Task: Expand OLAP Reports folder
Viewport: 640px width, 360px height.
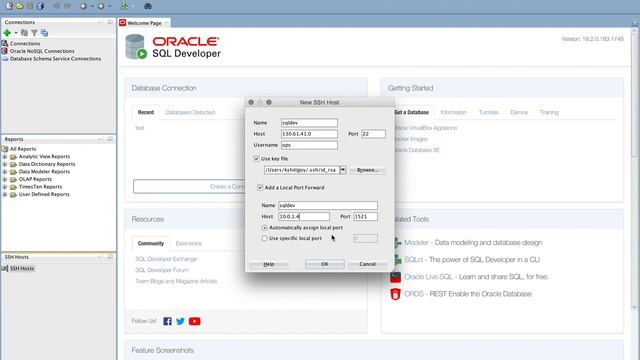Action: pos(4,179)
